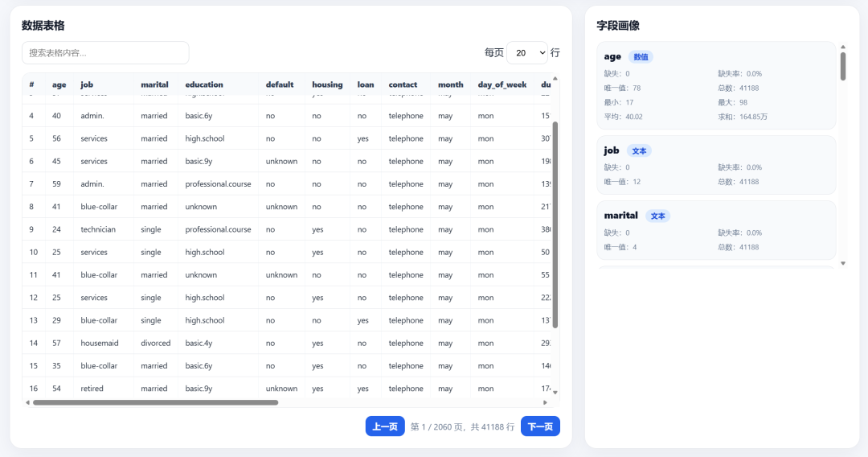Click the field profile scrollbar's up arrow
The image size is (868, 457).
point(843,47)
